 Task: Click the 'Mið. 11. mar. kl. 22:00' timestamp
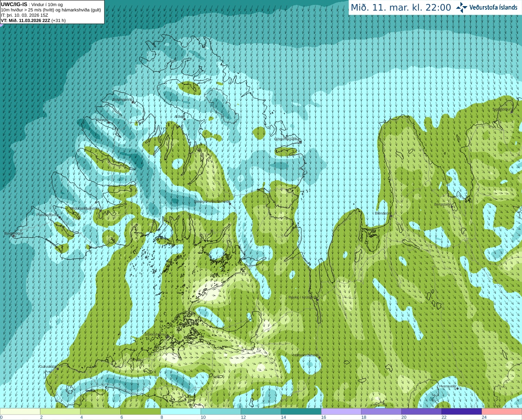pos(401,8)
